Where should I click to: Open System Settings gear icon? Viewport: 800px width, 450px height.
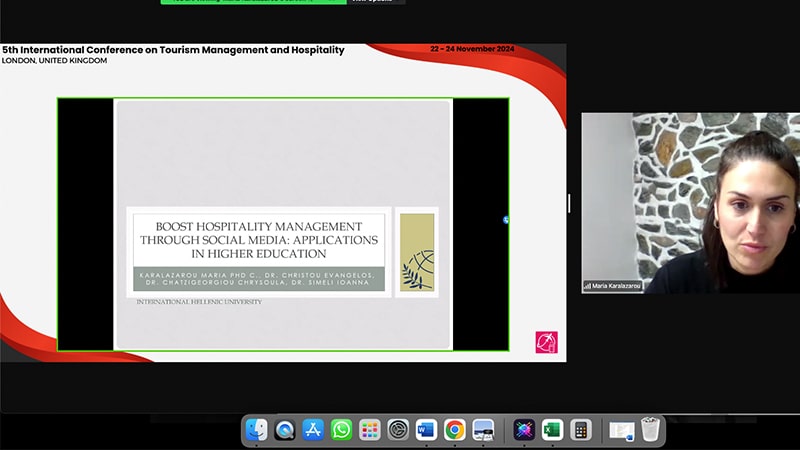tap(398, 430)
